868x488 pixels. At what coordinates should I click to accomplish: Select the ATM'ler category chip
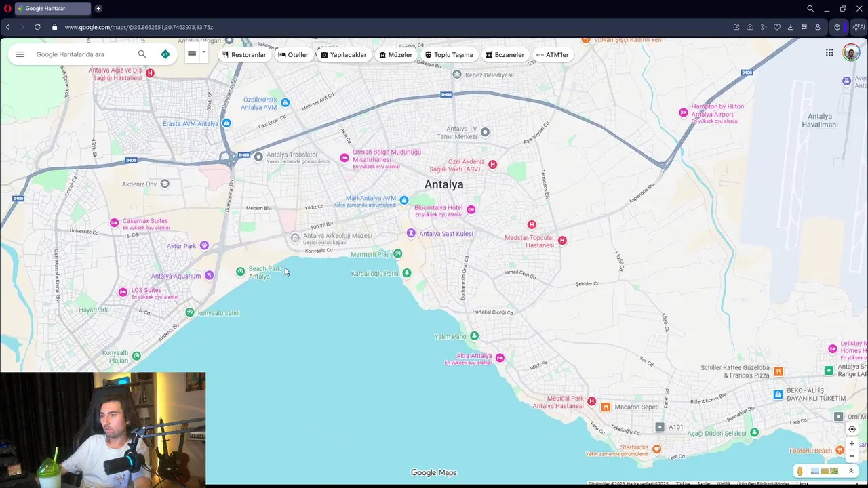(553, 55)
